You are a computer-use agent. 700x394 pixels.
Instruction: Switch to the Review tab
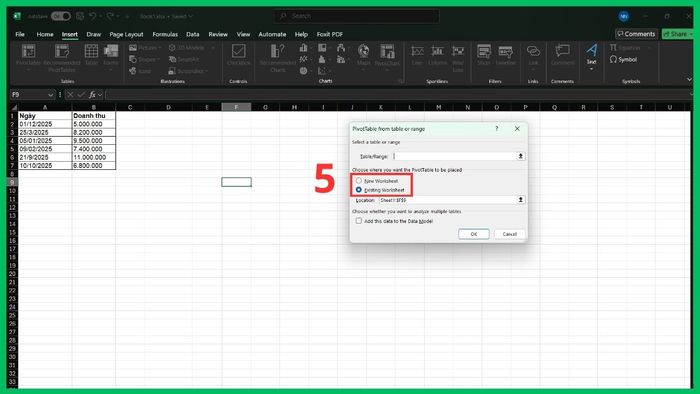(218, 34)
